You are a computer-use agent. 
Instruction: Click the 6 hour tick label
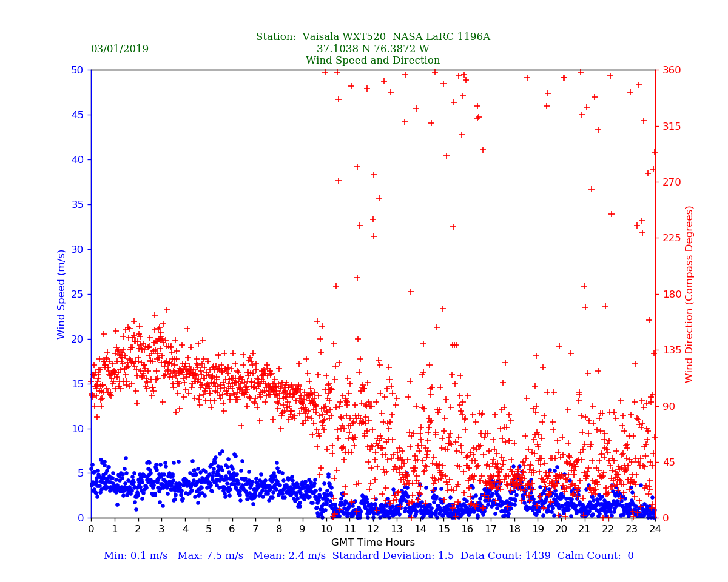(232, 529)
